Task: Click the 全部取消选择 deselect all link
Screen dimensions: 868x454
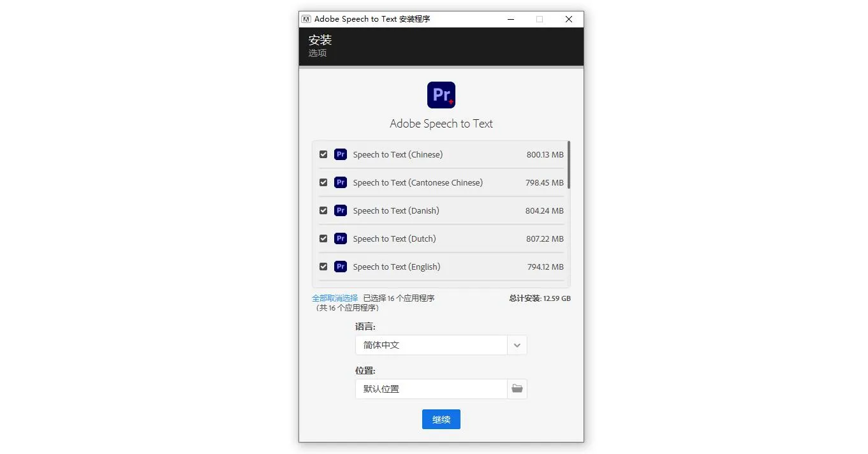Action: pos(335,298)
